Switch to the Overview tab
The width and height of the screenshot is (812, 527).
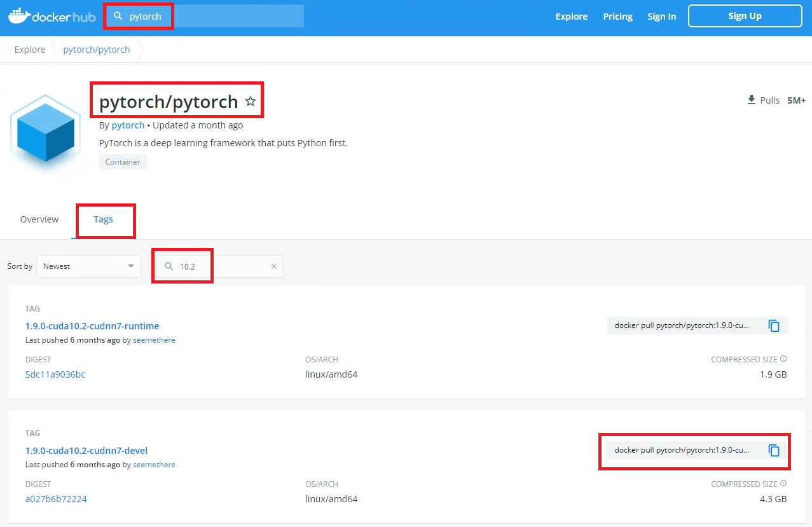39,219
